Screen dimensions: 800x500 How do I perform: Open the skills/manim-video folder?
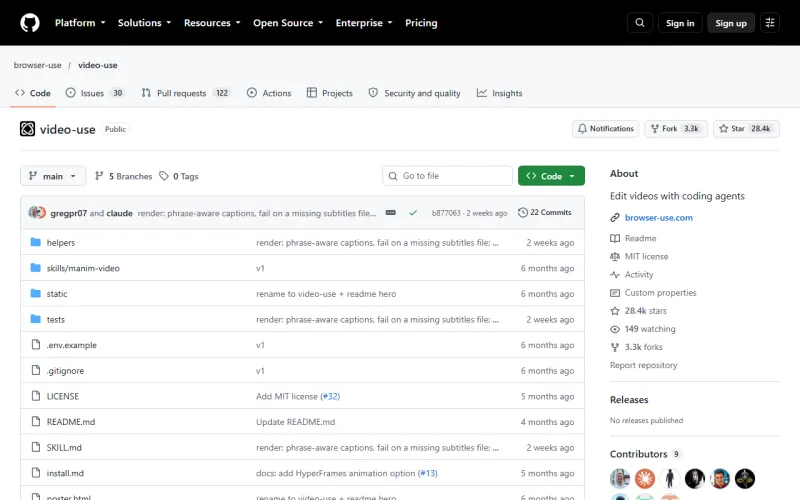pos(83,268)
